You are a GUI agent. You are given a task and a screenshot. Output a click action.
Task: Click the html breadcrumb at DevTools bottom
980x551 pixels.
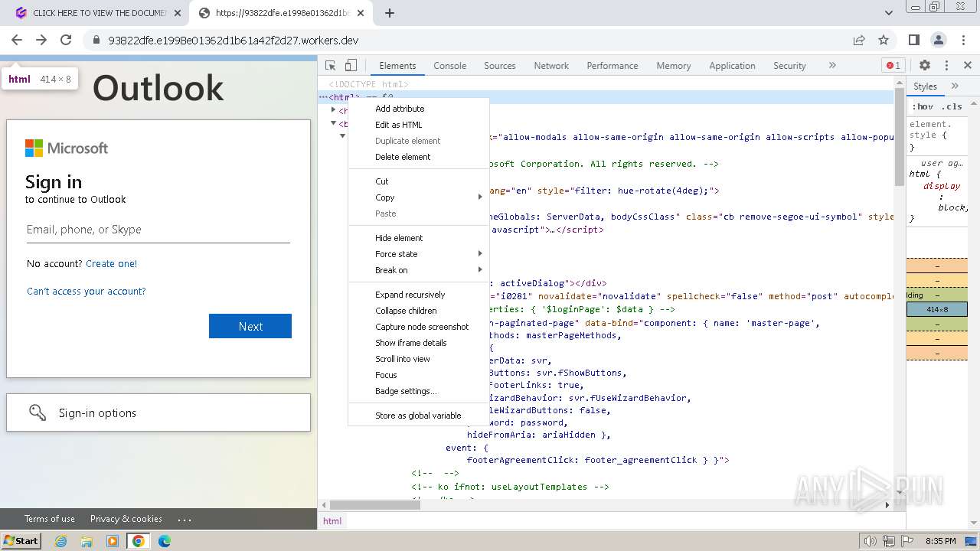point(332,520)
